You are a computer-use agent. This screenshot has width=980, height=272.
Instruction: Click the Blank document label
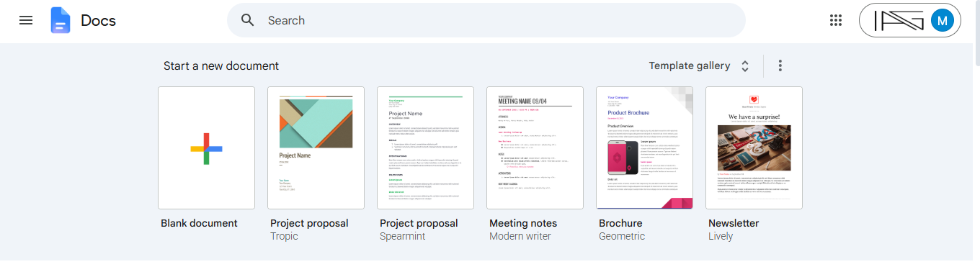[199, 223]
